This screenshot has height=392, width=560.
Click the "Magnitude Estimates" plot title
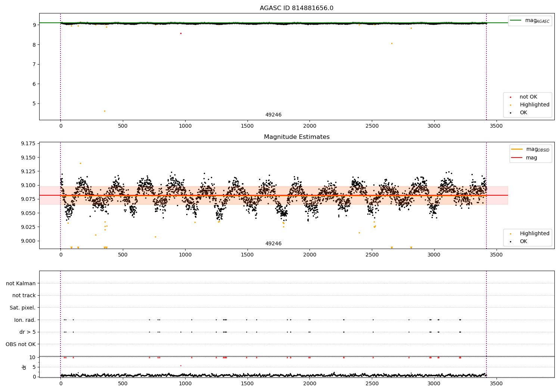pyautogui.click(x=296, y=137)
